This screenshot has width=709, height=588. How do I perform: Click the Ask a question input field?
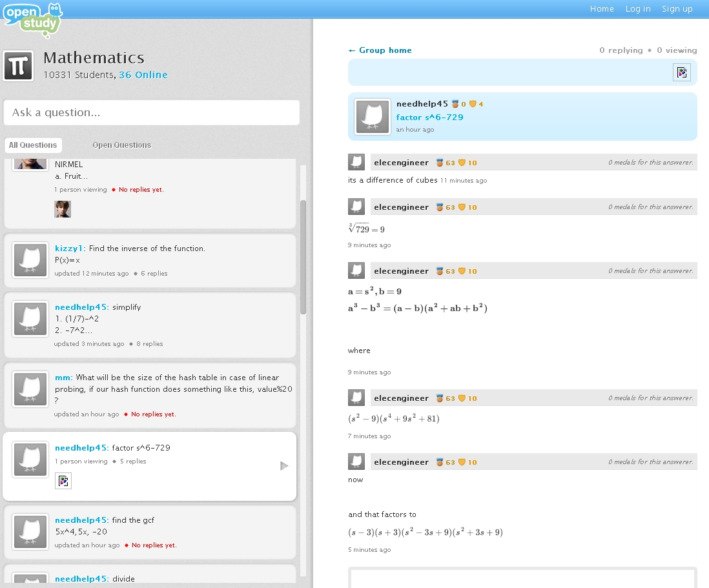(x=152, y=112)
